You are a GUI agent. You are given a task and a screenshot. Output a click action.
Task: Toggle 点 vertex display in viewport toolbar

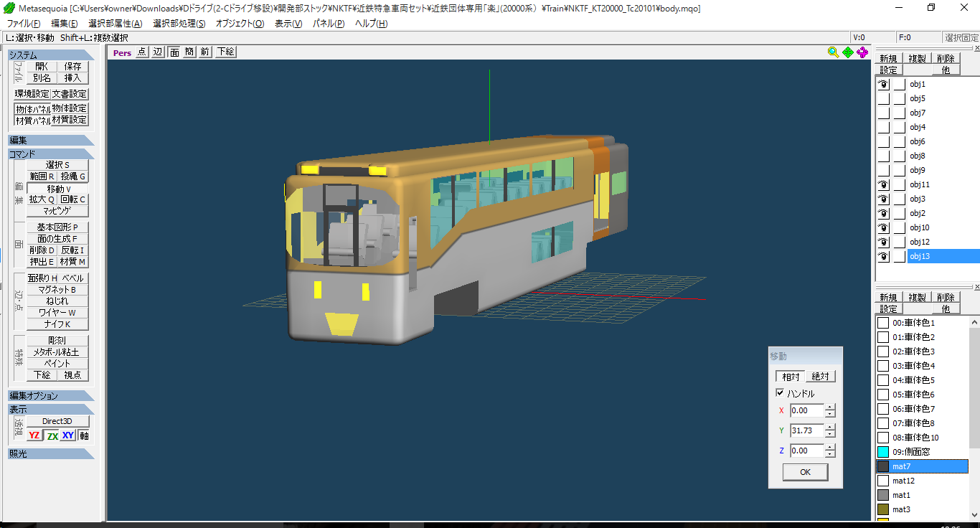click(x=141, y=52)
